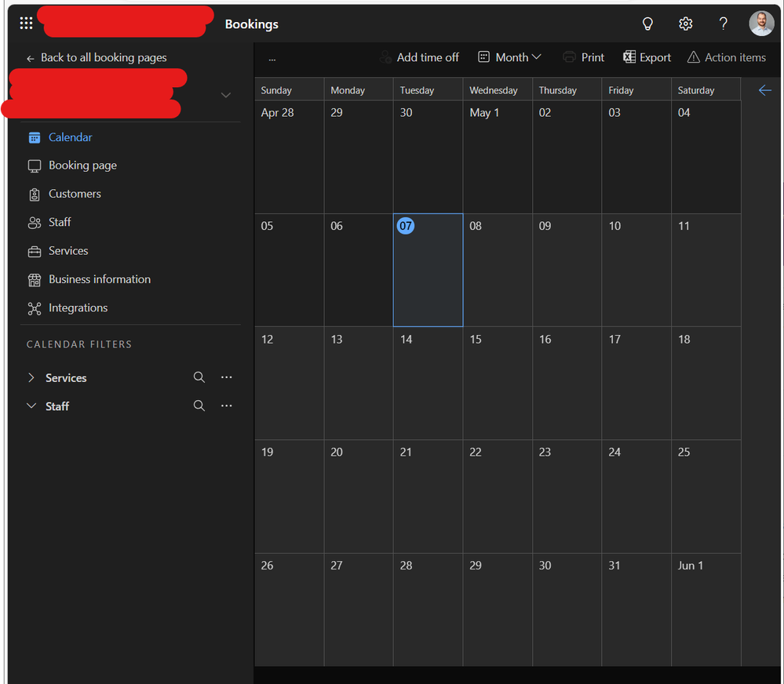Click the Add time off icon
This screenshot has height=684, width=784.
(x=385, y=57)
